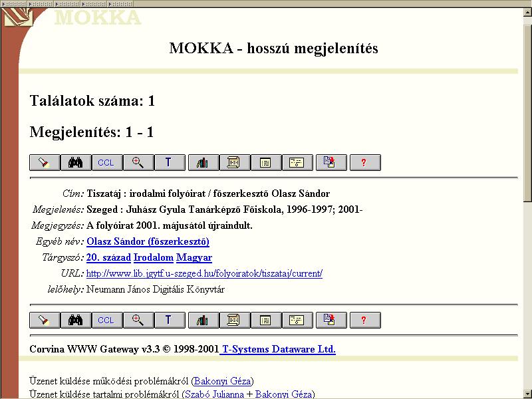Click the binoculars icon in the lower toolbar
Screen dimensions: 532x399
76,321
